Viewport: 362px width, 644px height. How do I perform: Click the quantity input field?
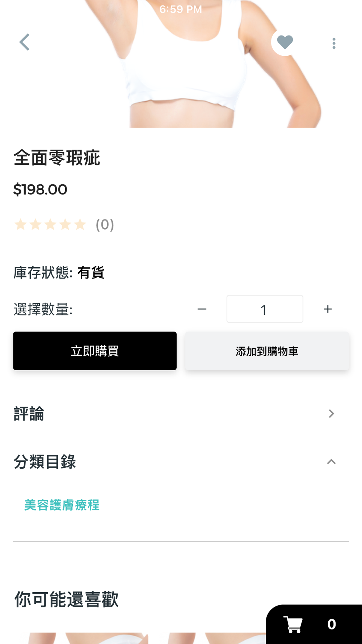[265, 309]
